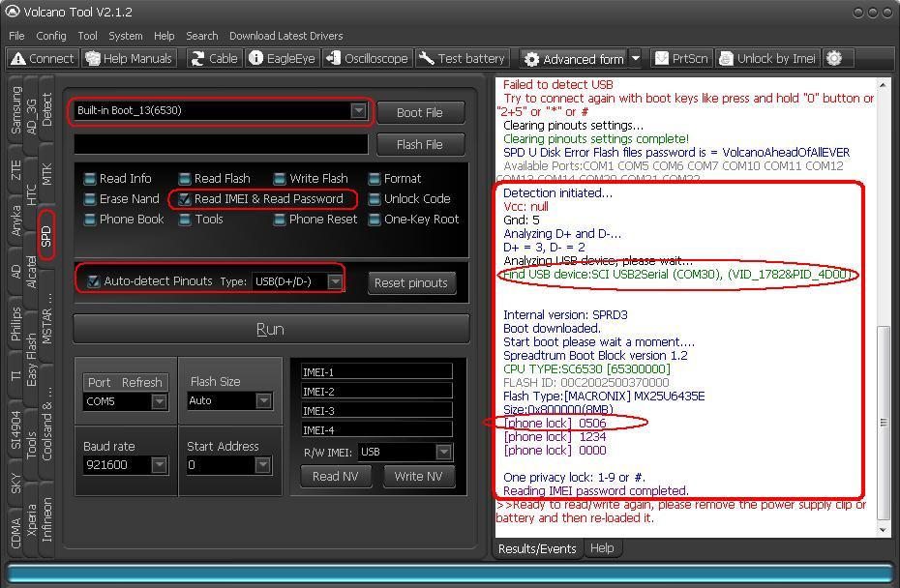Uncheck Read IMEI & Read Password

point(185,199)
